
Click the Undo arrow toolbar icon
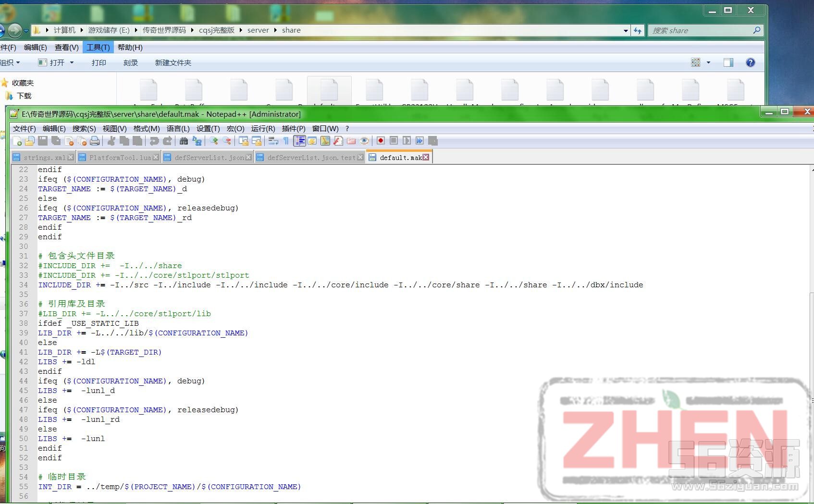(154, 141)
